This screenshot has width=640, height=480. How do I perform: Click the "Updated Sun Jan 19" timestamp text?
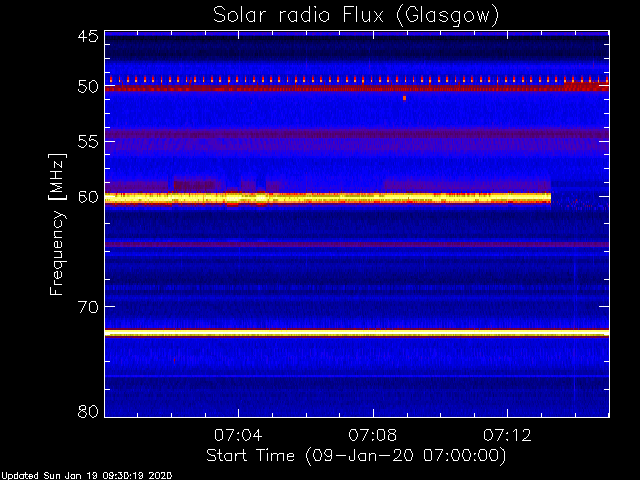tap(86, 476)
